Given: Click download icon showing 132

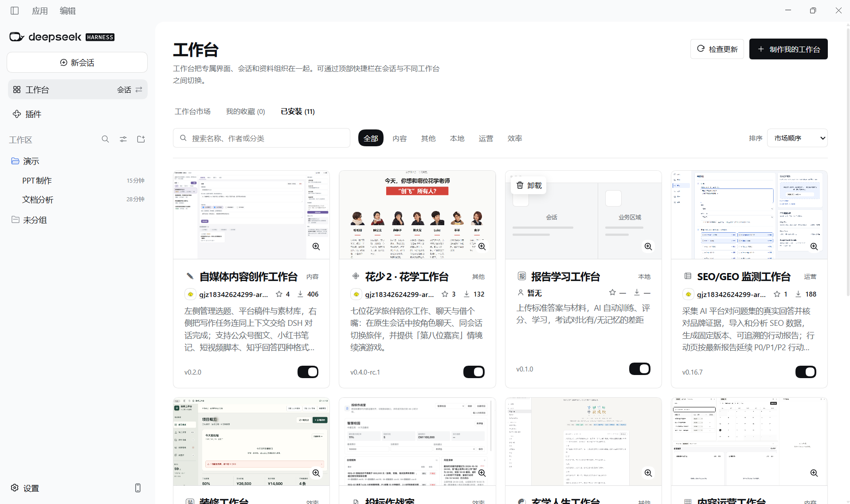Looking at the screenshot, I should [466, 294].
